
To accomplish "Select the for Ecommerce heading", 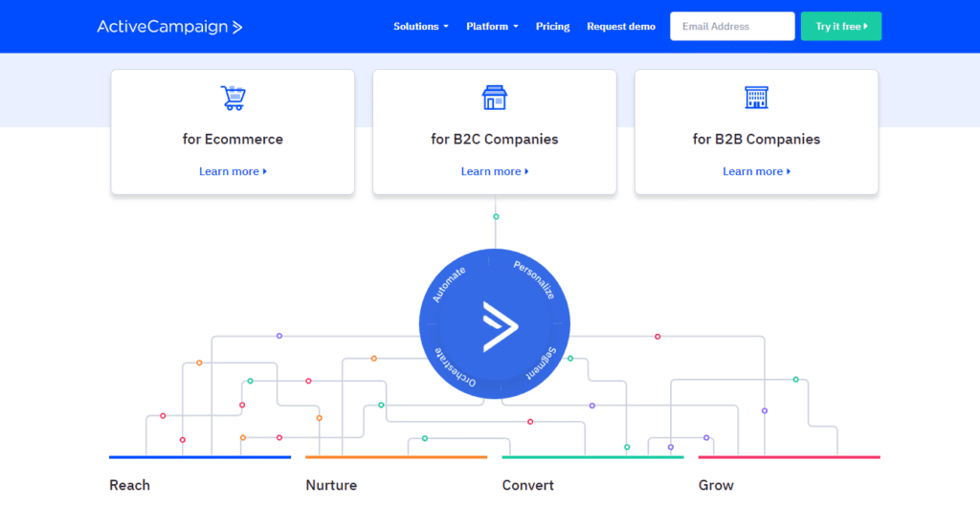I will pos(233,139).
